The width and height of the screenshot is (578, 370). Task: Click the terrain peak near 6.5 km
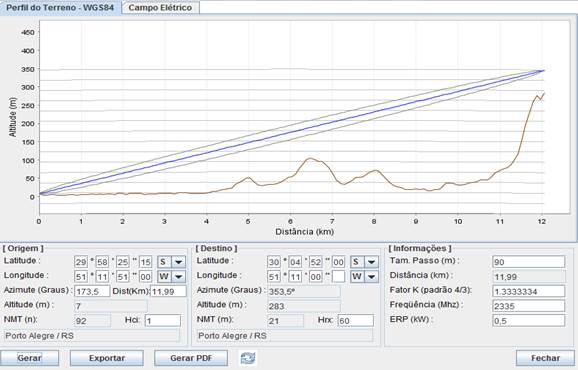point(310,158)
